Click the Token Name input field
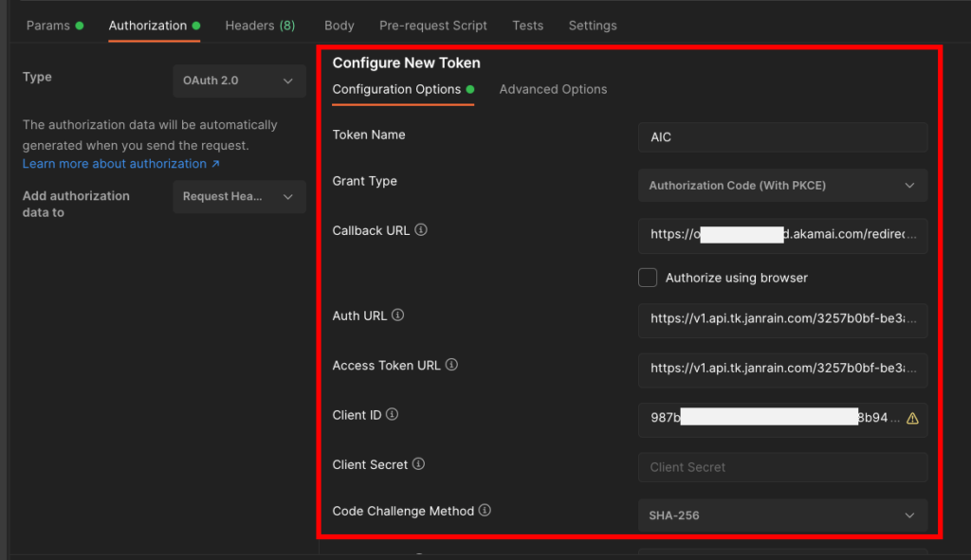 (782, 137)
